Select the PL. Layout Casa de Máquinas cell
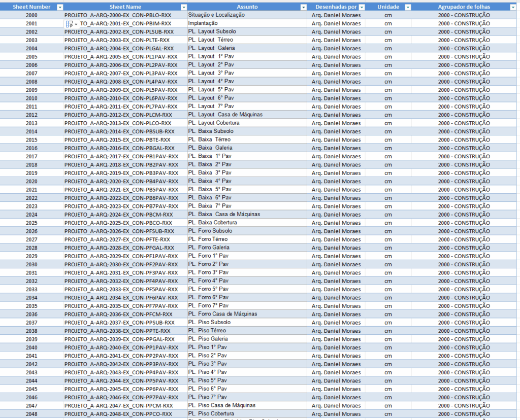 pyautogui.click(x=247, y=115)
